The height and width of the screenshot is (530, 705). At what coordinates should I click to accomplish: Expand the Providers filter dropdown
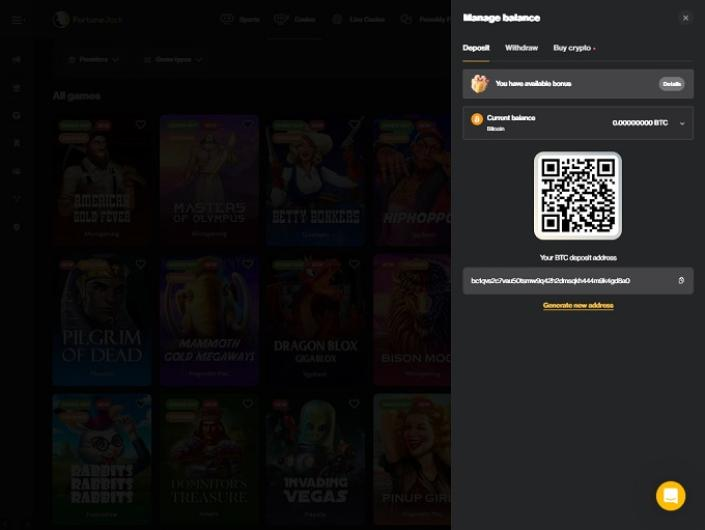click(x=93, y=60)
